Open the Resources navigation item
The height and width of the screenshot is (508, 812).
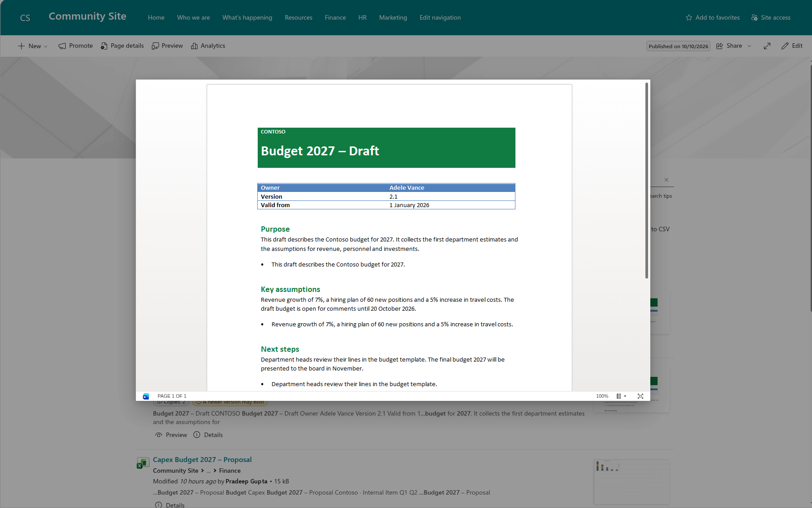click(x=298, y=17)
